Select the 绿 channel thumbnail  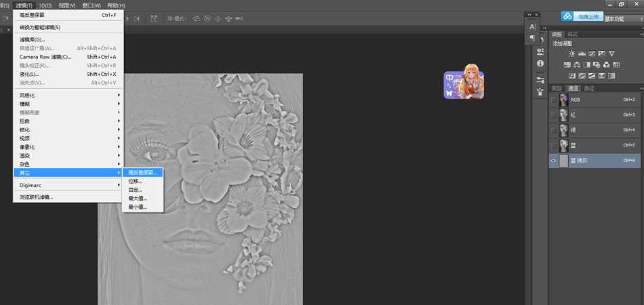click(563, 130)
